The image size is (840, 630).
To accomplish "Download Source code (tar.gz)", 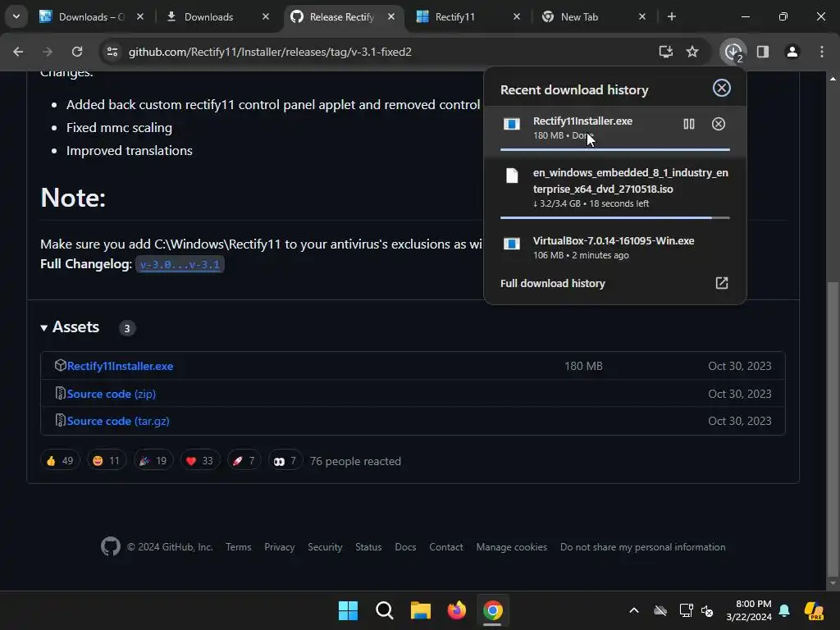I will (x=118, y=421).
